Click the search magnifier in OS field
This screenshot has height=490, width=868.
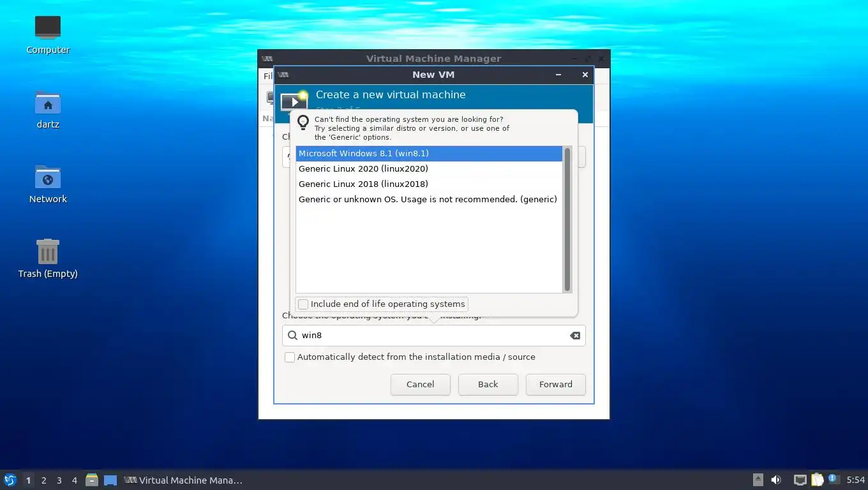pos(292,336)
